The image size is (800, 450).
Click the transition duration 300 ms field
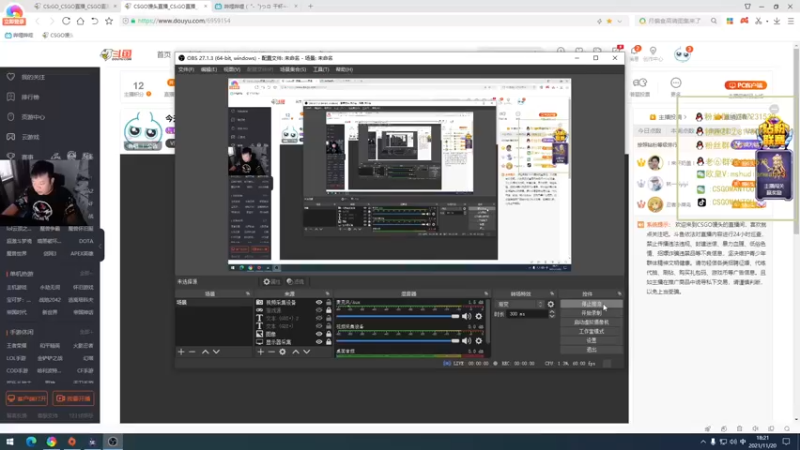pyautogui.click(x=527, y=314)
